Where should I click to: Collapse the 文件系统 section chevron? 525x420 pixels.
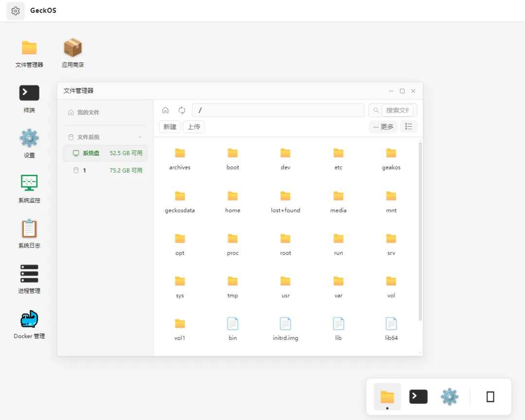coord(140,137)
